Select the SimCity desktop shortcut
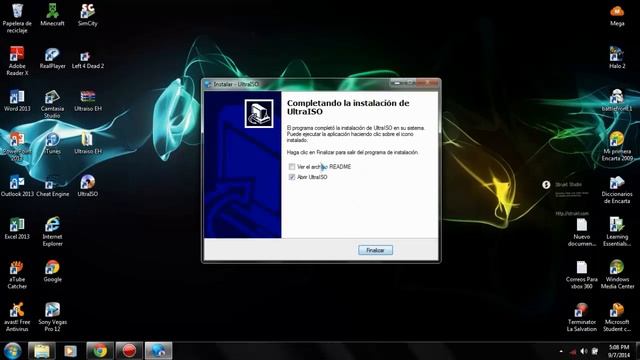This screenshot has height=360, width=640. click(87, 15)
